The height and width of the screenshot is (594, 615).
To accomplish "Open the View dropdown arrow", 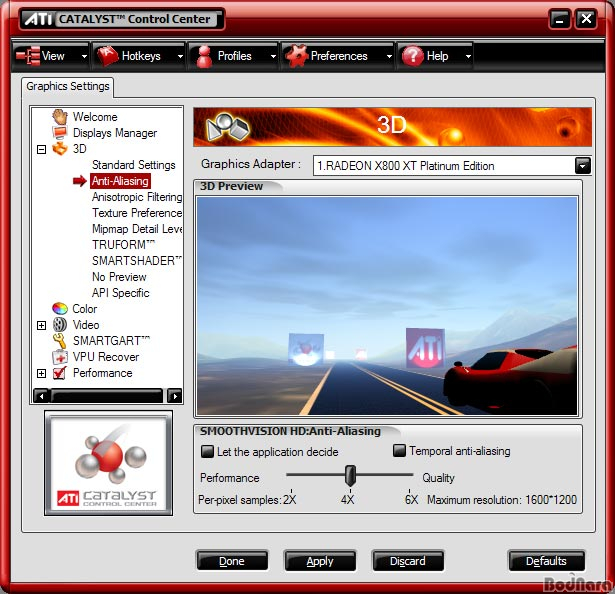I will coord(84,56).
